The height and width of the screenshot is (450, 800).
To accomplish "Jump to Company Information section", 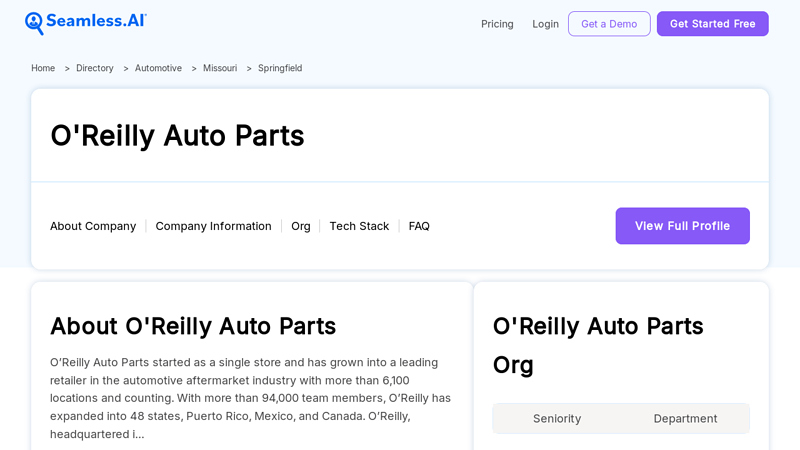I will coord(213,226).
